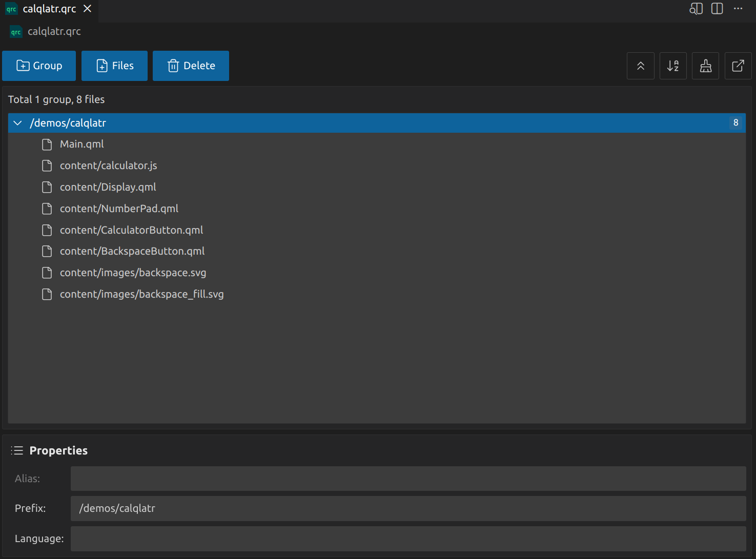Open editor search icon in tab bar
The height and width of the screenshot is (559, 756).
coord(696,9)
